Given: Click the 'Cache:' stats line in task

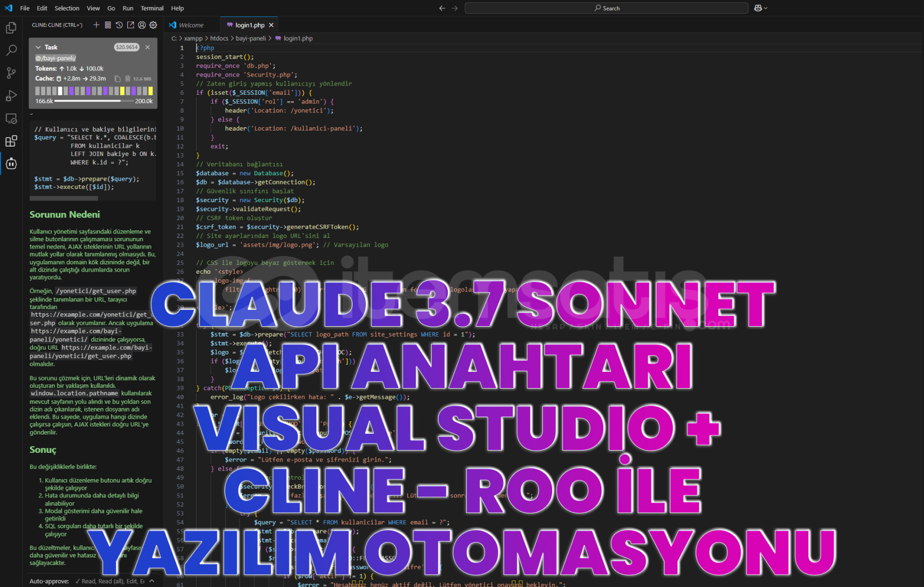Looking at the screenshot, I should [x=71, y=79].
